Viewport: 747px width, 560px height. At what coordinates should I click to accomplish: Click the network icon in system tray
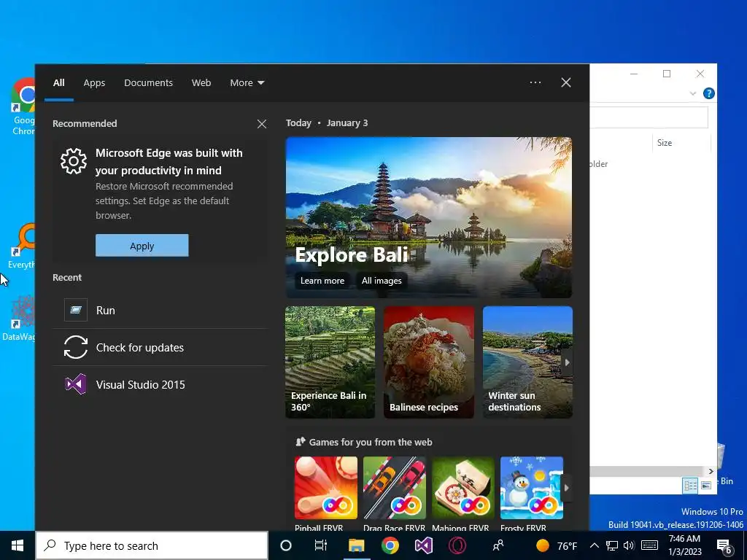(612, 545)
